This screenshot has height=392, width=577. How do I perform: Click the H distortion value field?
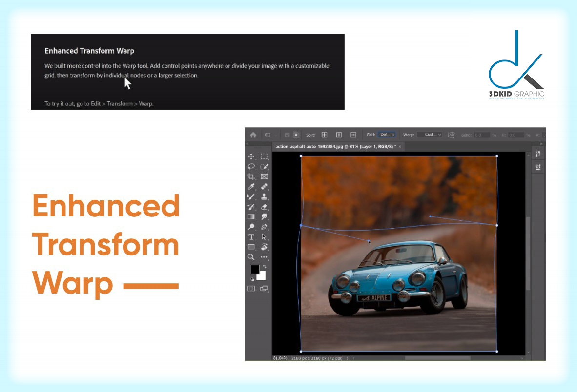pyautogui.click(x=516, y=135)
